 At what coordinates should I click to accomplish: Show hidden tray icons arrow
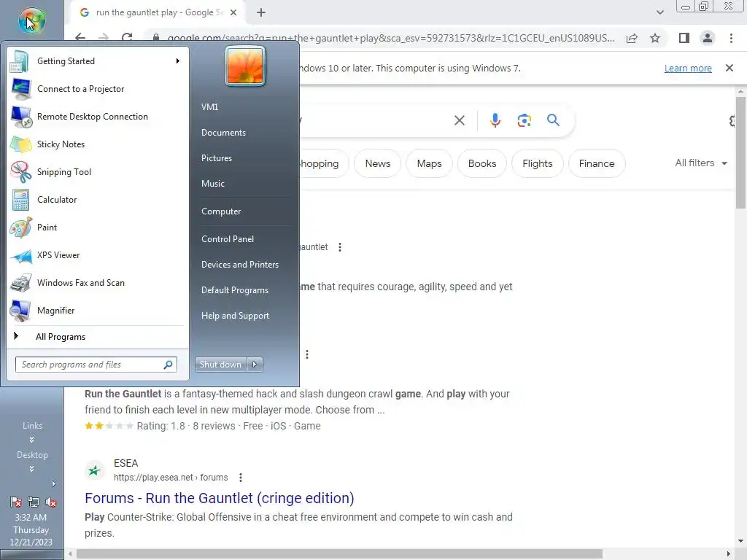(54, 484)
